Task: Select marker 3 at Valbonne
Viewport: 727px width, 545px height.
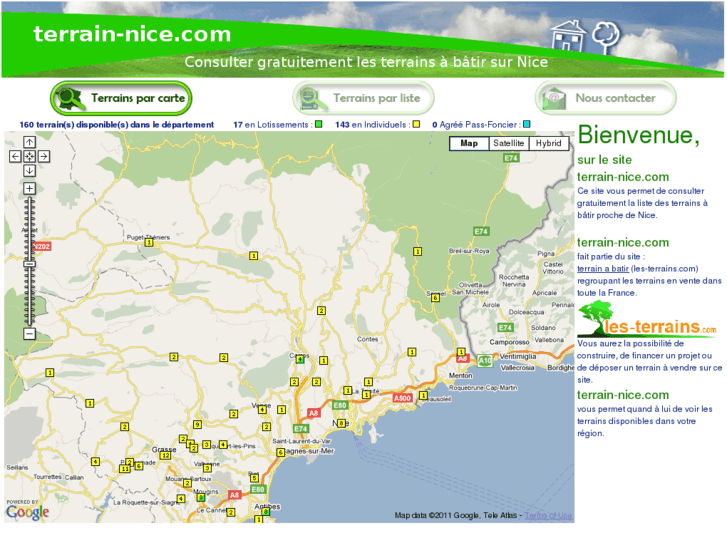Action: (207, 468)
